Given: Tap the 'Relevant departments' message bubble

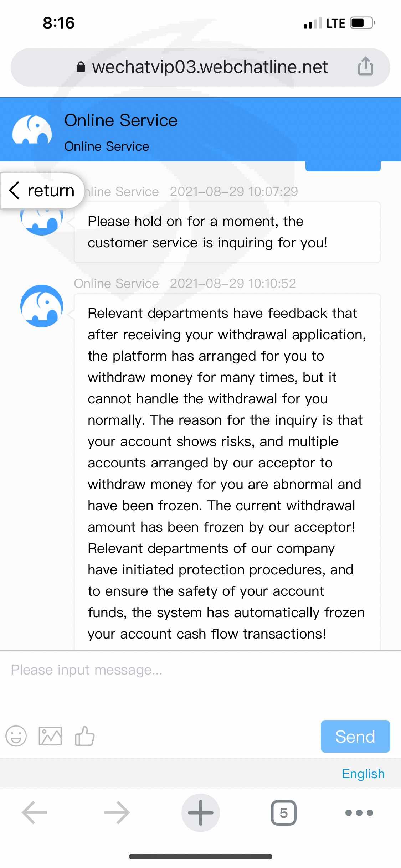Looking at the screenshot, I should click(x=227, y=470).
